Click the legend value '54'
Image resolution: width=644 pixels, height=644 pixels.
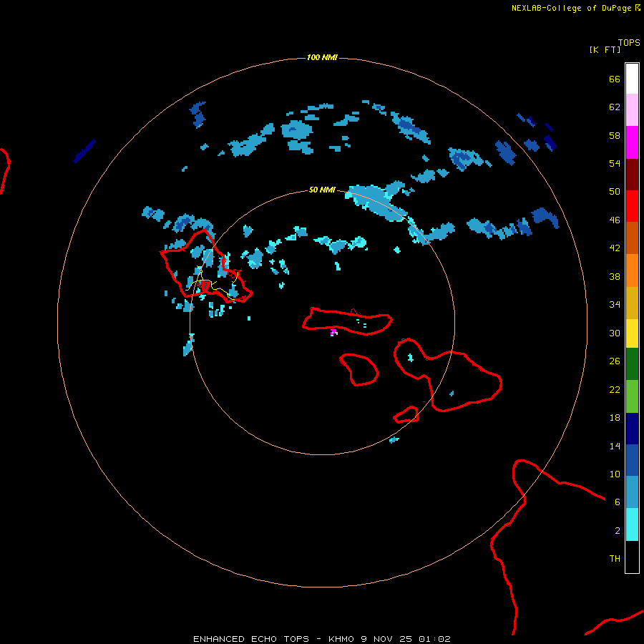pyautogui.click(x=615, y=163)
